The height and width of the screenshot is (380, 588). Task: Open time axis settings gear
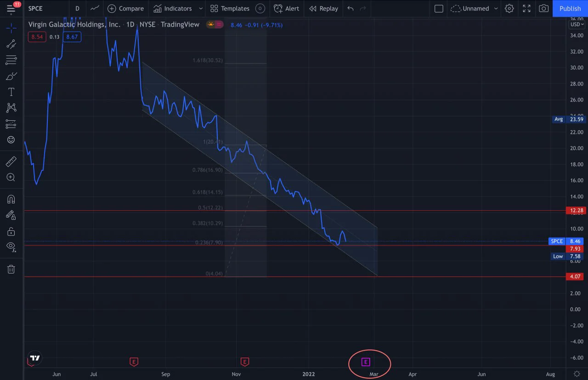point(577,374)
